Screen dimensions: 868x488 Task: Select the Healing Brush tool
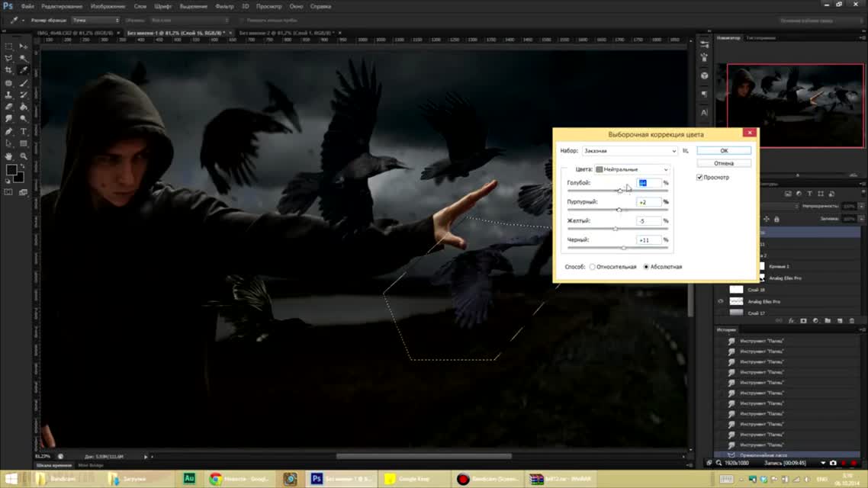point(9,83)
